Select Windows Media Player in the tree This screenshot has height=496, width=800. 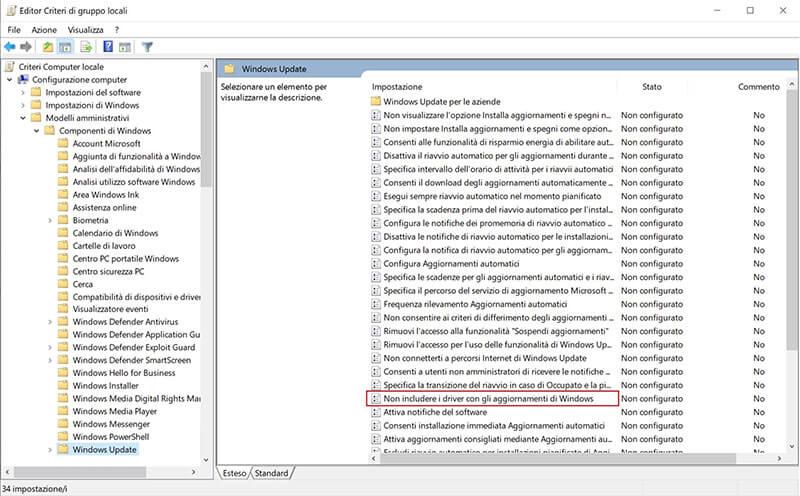click(115, 411)
